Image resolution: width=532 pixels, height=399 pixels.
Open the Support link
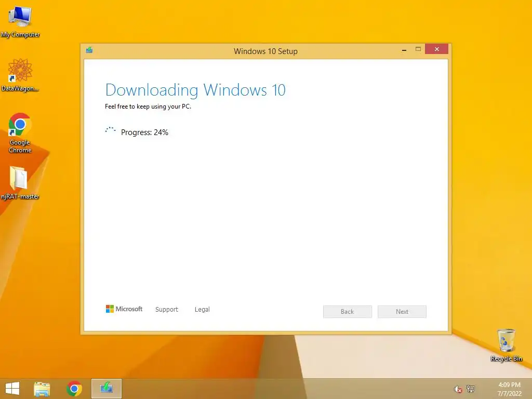(167, 310)
